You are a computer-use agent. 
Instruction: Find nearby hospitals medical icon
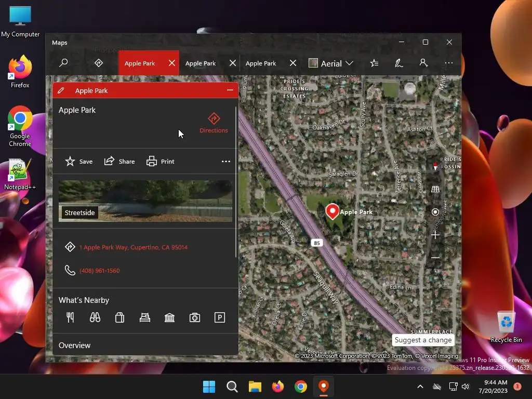pyautogui.click(x=195, y=317)
